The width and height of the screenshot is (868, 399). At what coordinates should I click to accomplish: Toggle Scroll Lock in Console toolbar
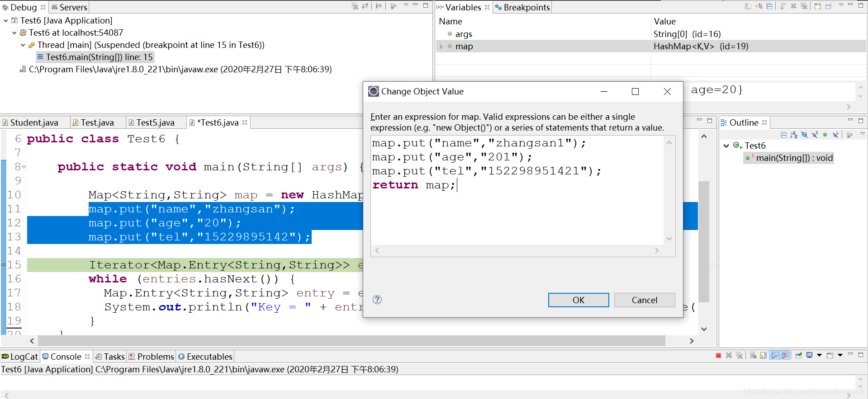pos(763,355)
